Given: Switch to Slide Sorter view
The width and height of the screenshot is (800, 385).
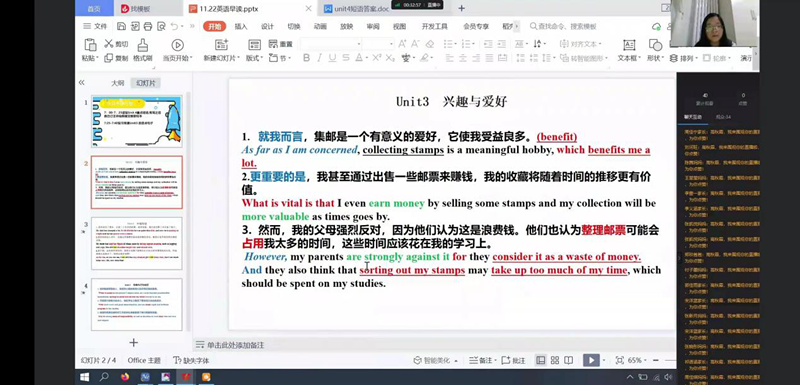Looking at the screenshot, I should pyautogui.click(x=555, y=361).
